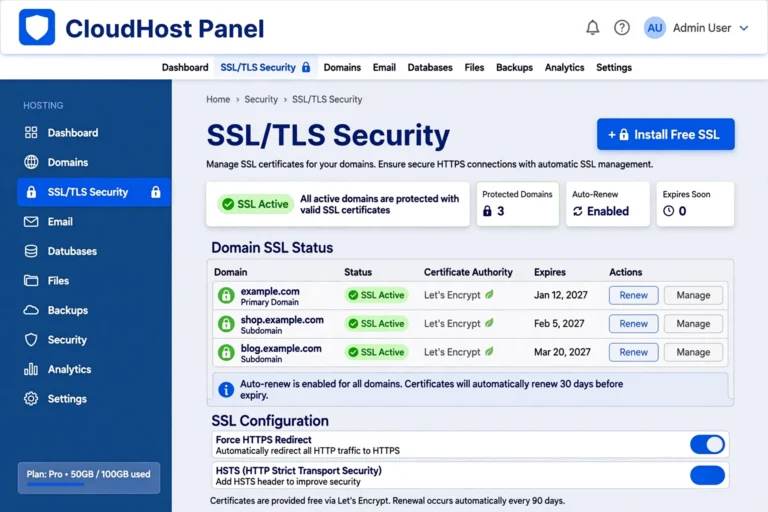Click the sidebar Analytics bar chart icon
This screenshot has height=512, width=768.
pyautogui.click(x=31, y=369)
